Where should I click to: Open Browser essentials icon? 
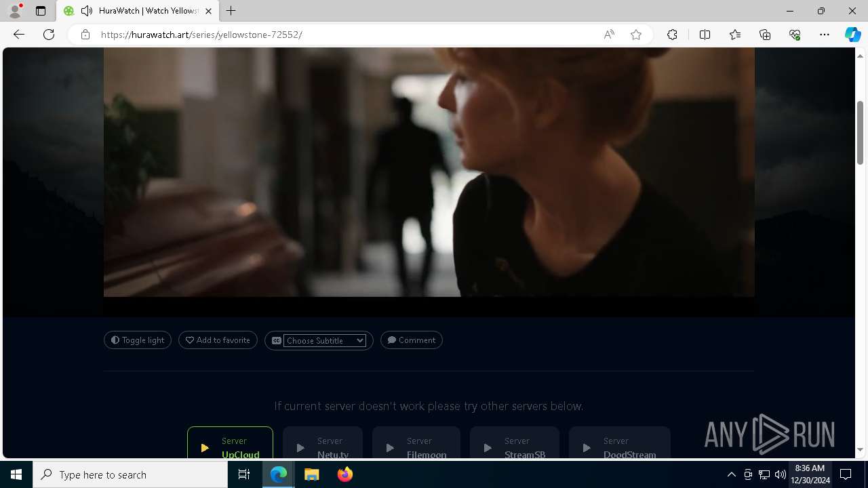click(795, 35)
